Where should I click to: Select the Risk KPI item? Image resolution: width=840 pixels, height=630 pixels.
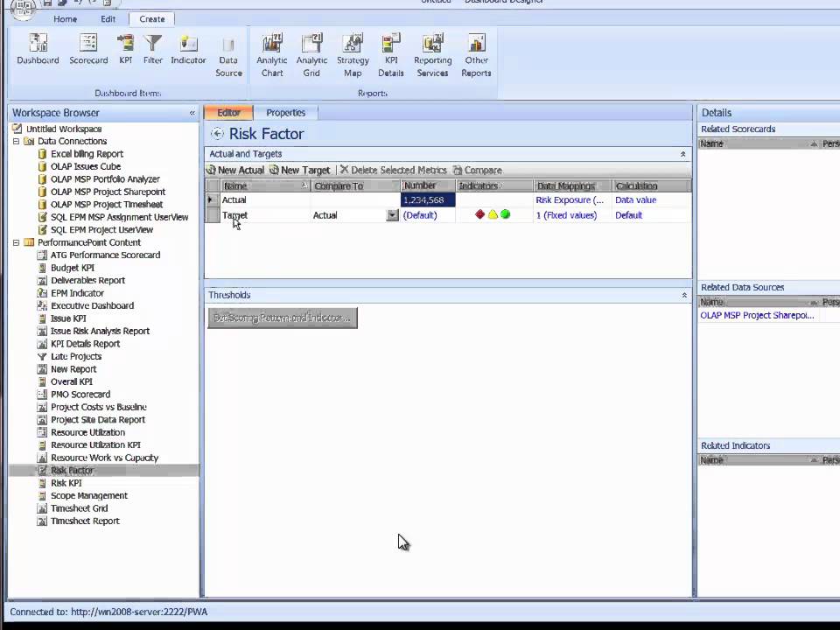[66, 483]
